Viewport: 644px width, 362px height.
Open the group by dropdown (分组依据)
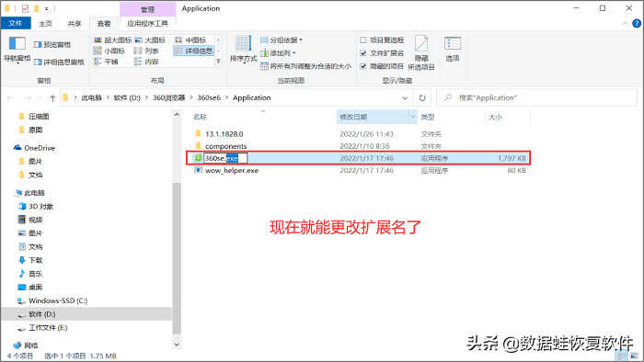point(282,40)
